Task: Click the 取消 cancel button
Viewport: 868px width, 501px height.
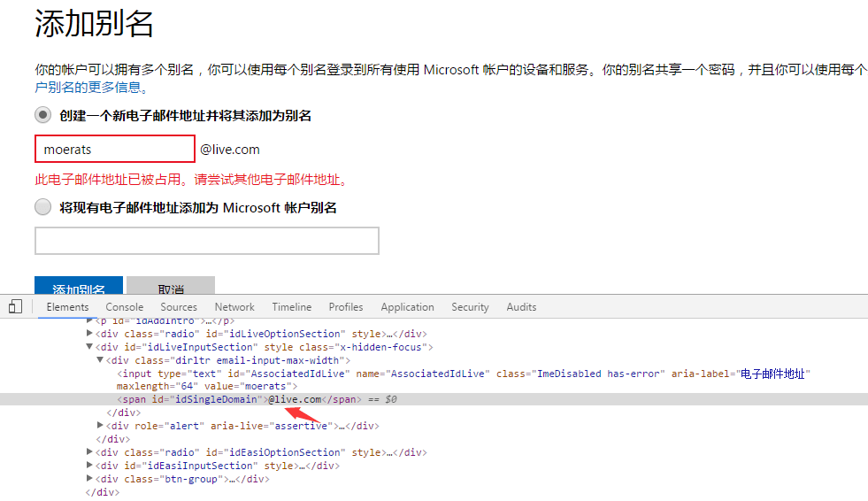Action: pos(171,286)
